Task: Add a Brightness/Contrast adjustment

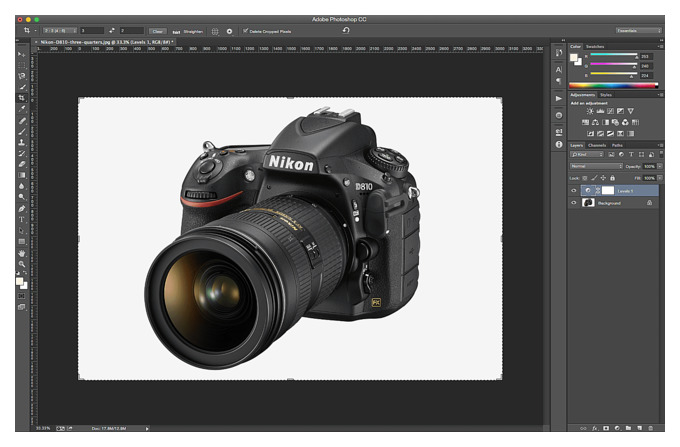Action: pyautogui.click(x=590, y=111)
